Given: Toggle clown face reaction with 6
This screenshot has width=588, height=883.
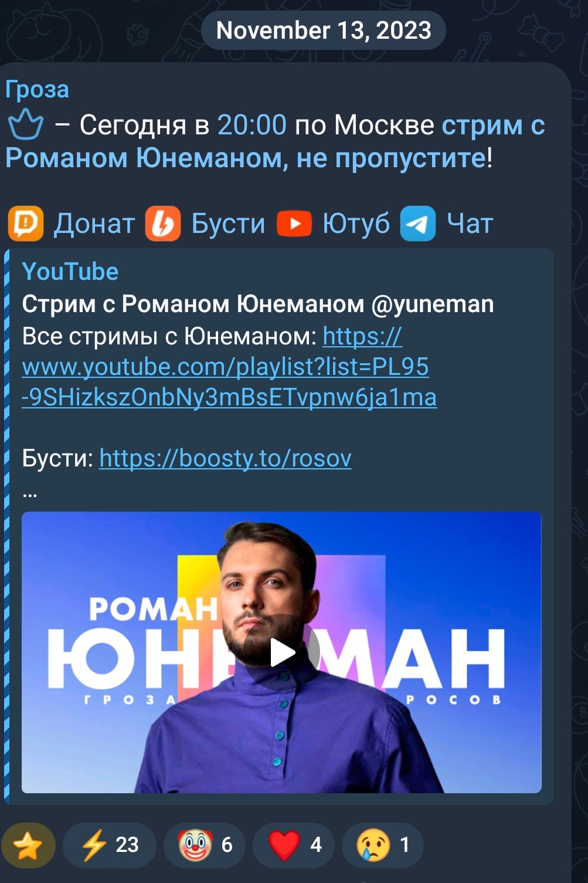Looking at the screenshot, I should (205, 845).
